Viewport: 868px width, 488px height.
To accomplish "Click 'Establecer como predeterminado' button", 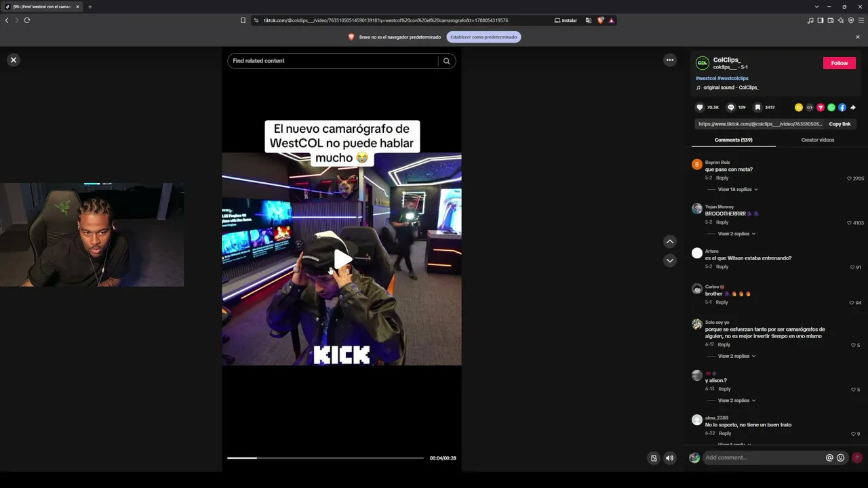I will 484,37.
